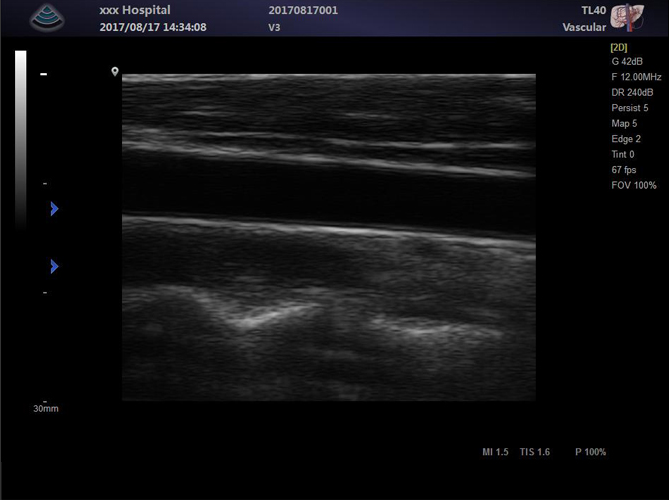The height and width of the screenshot is (500, 669).
Task: Select the upper blue focus arrow
Action: pos(54,209)
